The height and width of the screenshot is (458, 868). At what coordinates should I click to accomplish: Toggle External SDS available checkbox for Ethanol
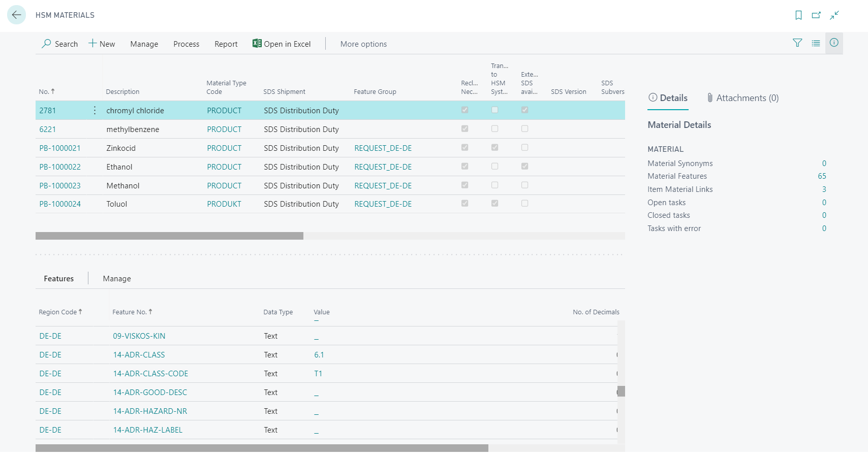coord(524,166)
